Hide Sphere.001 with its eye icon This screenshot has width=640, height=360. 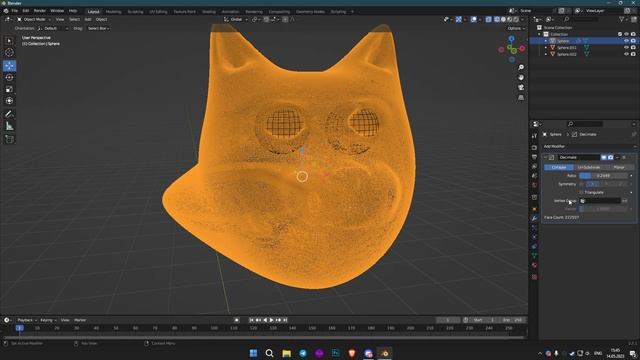click(626, 47)
